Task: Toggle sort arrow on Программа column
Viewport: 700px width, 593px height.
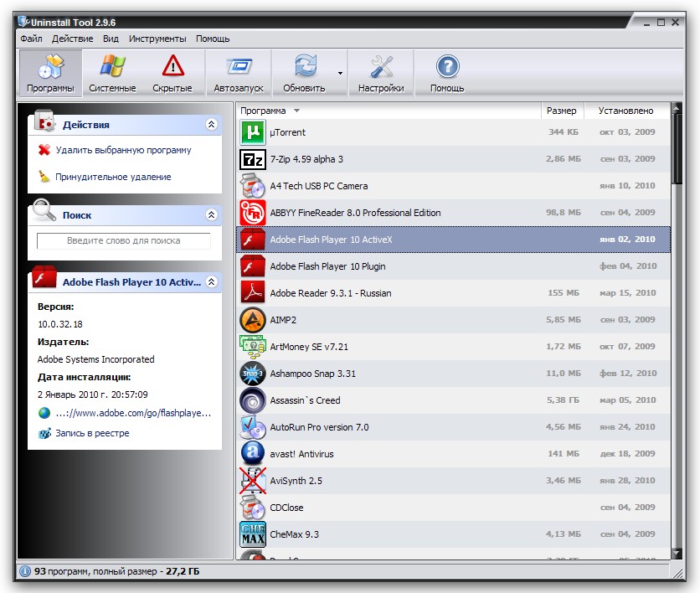Action: 296,111
